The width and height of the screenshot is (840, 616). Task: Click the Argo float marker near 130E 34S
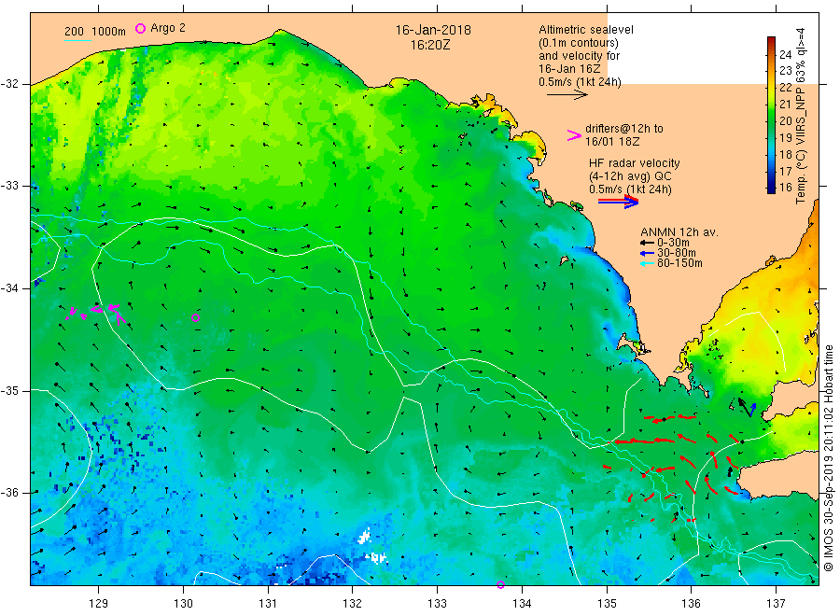(x=196, y=317)
